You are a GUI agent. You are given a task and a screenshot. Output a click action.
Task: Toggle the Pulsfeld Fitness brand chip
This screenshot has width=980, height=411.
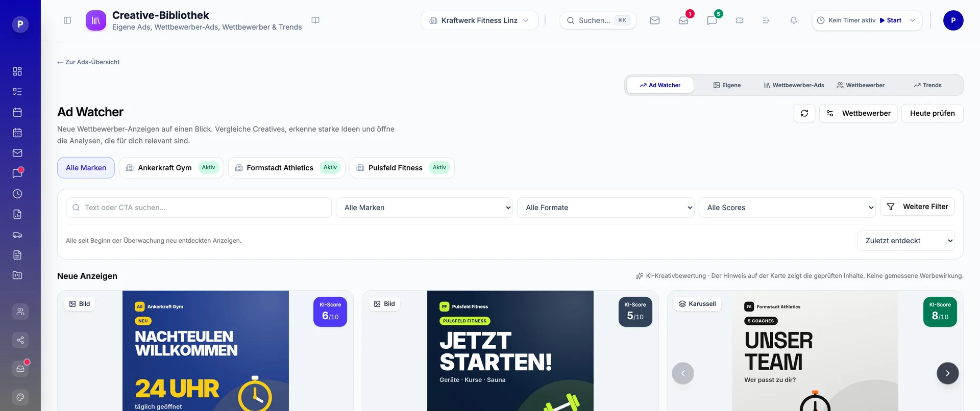click(x=402, y=168)
